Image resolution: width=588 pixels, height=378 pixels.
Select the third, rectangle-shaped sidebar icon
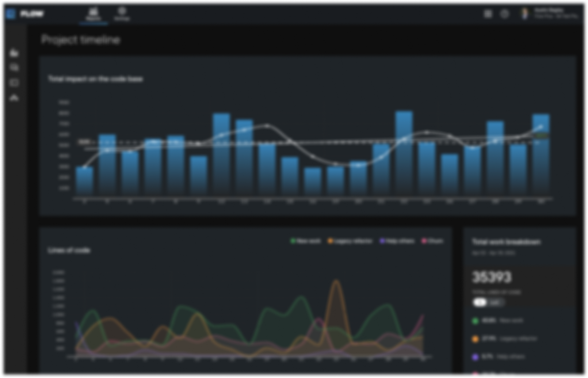(x=14, y=83)
